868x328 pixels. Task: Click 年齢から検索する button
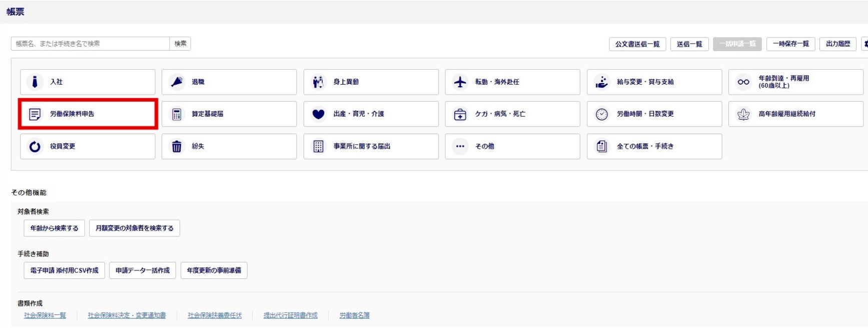coord(54,228)
